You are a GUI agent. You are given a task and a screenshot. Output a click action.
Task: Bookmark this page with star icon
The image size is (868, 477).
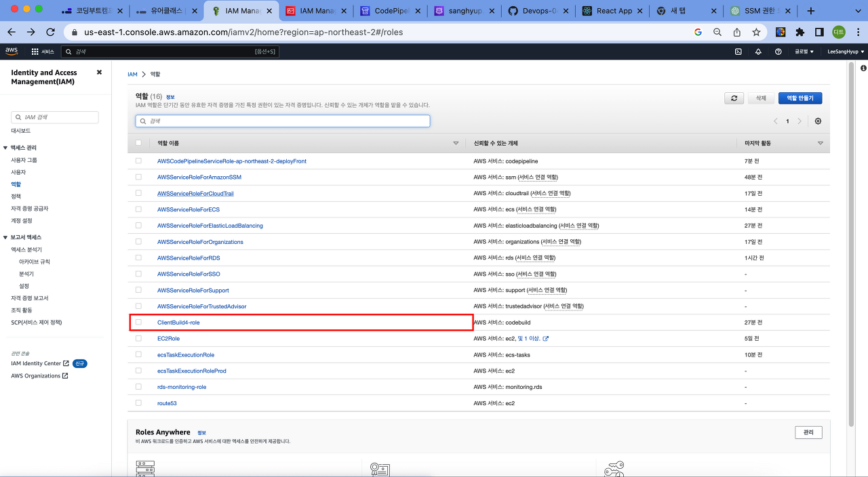756,32
